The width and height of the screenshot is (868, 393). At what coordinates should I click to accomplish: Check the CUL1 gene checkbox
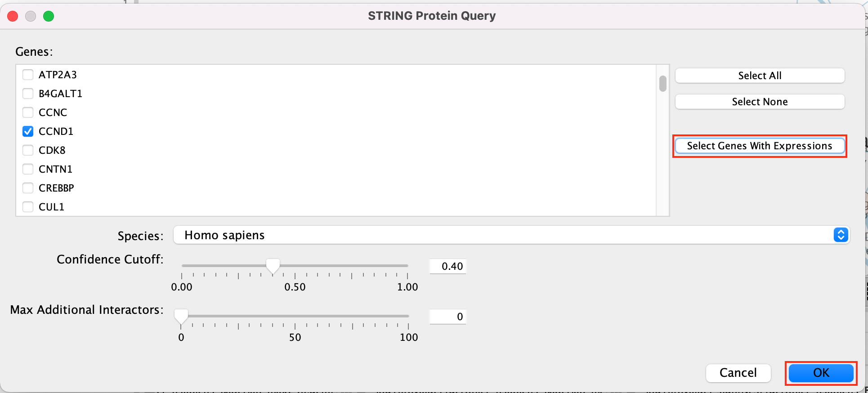point(28,207)
